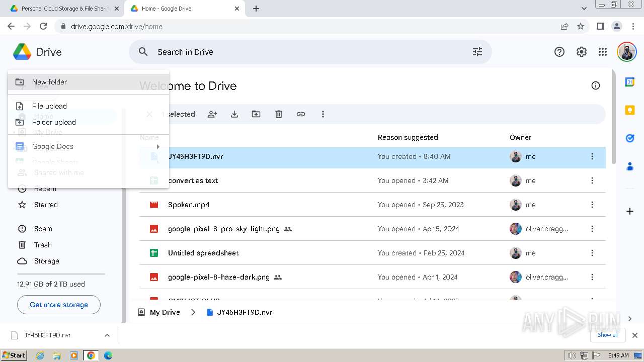Open more actions for Untitled spreadsheet
The height and width of the screenshot is (362, 644).
pyautogui.click(x=592, y=253)
